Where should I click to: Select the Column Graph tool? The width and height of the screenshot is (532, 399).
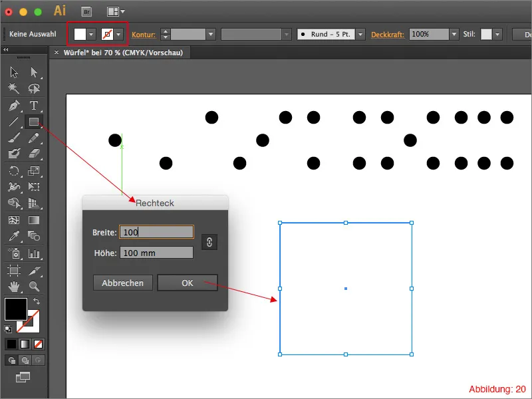click(34, 253)
